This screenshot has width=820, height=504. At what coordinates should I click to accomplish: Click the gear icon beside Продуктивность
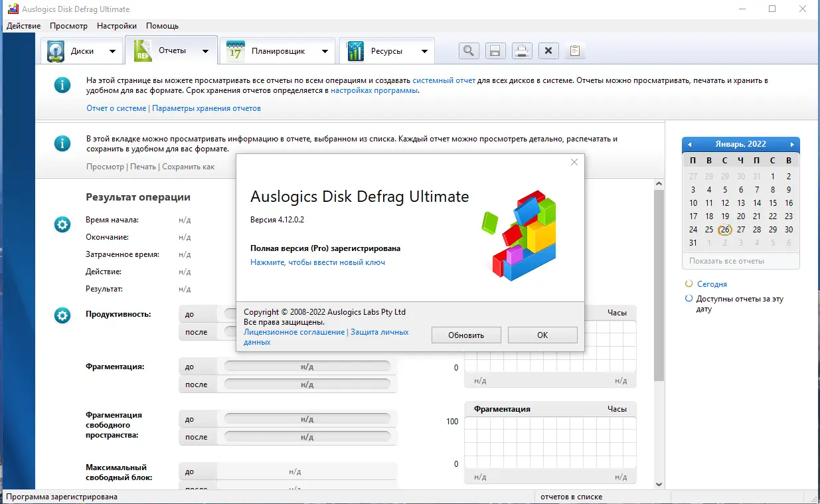(x=62, y=315)
